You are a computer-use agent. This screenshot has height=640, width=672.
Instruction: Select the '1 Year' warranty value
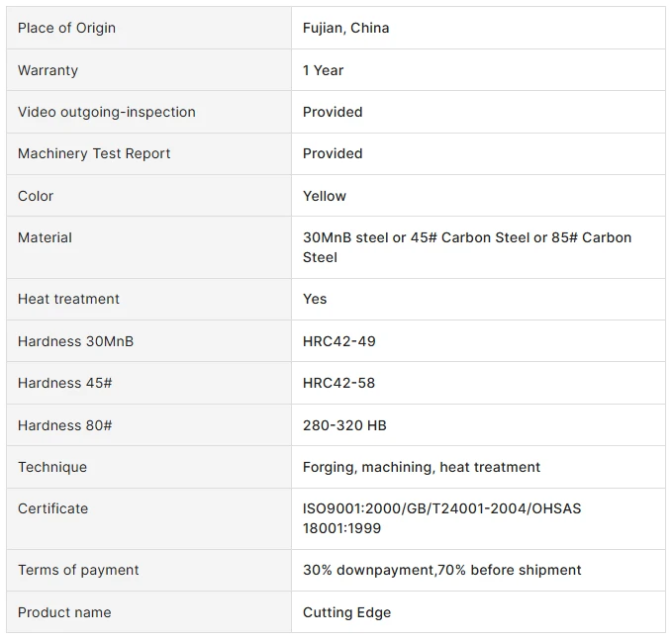click(323, 70)
